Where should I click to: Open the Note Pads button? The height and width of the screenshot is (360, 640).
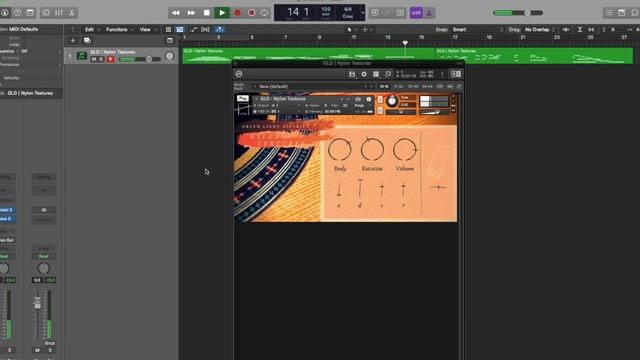622,13
